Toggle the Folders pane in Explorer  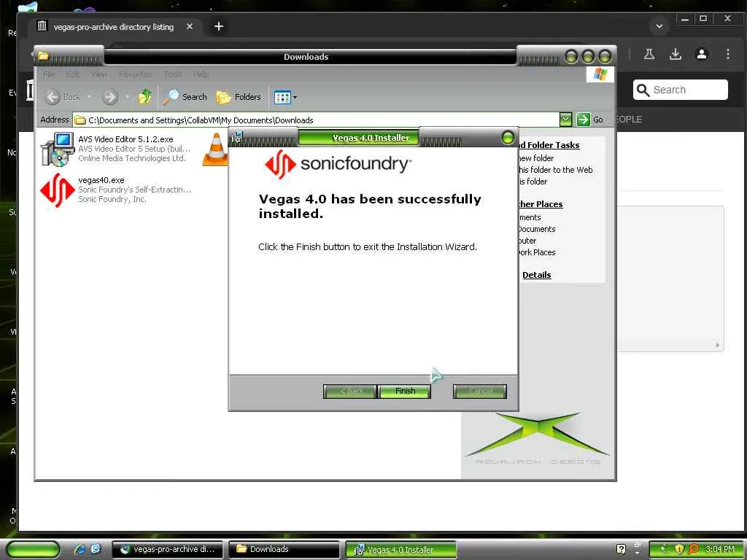(239, 97)
